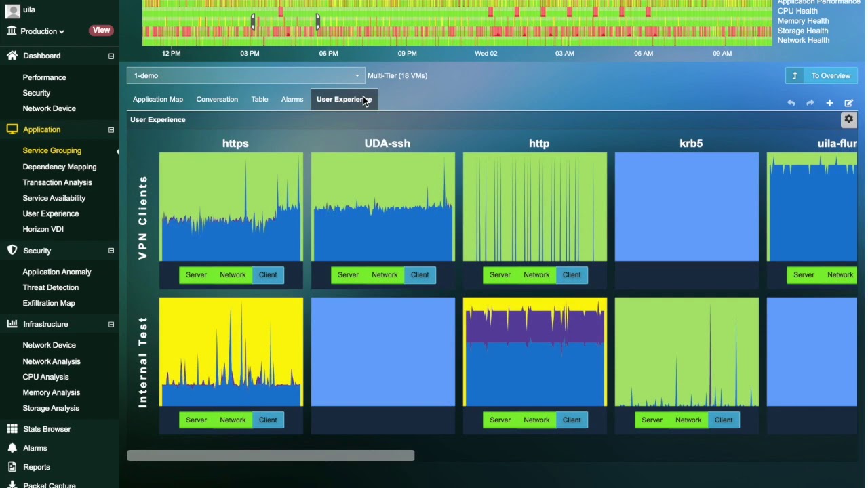
Task: Click the VPN Clients krb5 chart
Action: [687, 207]
